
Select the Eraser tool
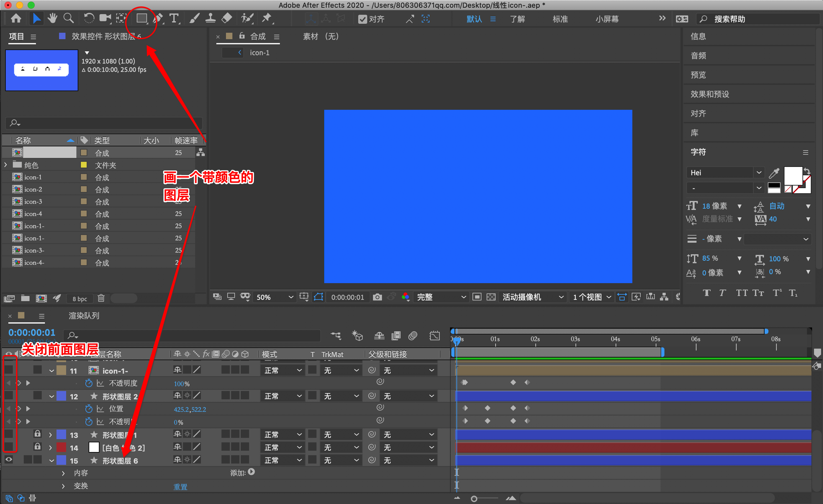[x=227, y=18]
